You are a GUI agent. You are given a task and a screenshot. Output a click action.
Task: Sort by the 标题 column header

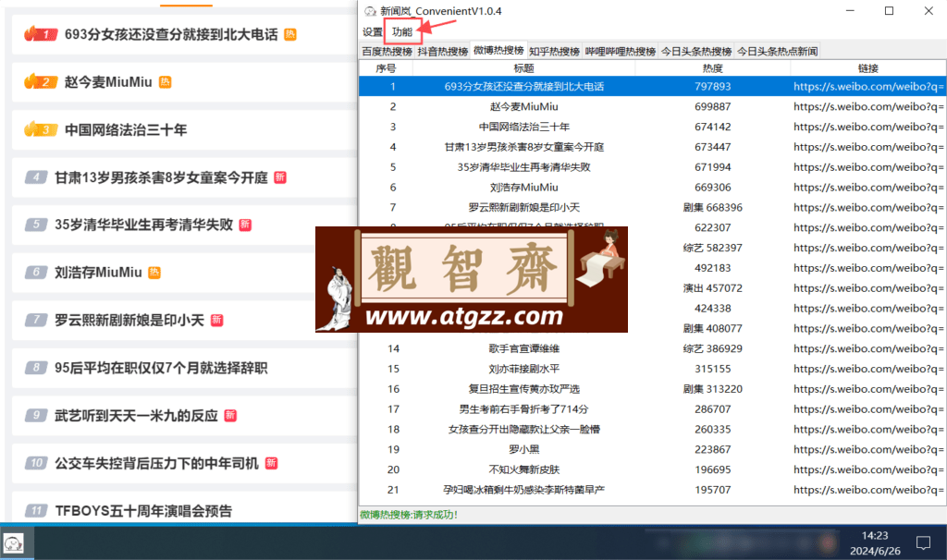[523, 68]
